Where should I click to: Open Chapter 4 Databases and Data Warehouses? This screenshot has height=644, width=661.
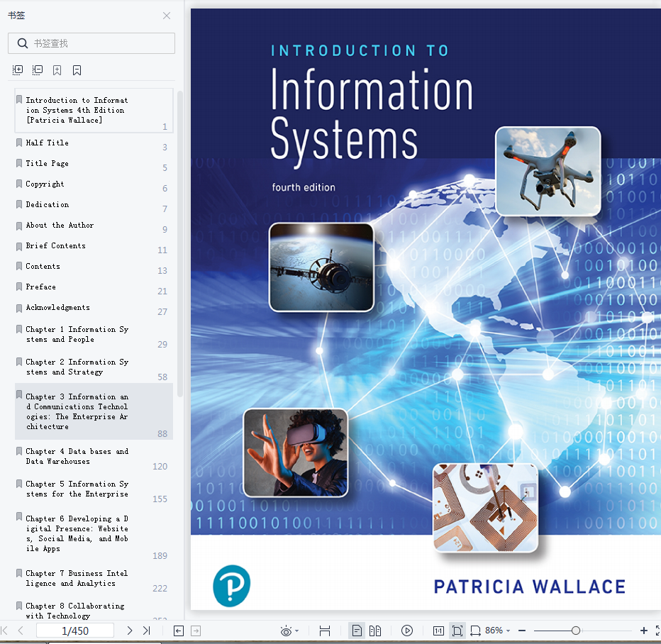coord(94,457)
